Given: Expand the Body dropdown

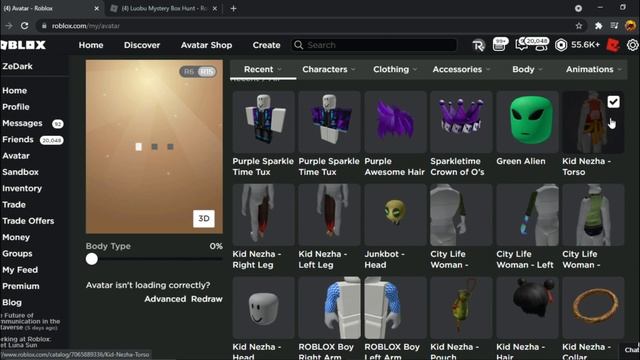Looking at the screenshot, I should pos(527,69).
